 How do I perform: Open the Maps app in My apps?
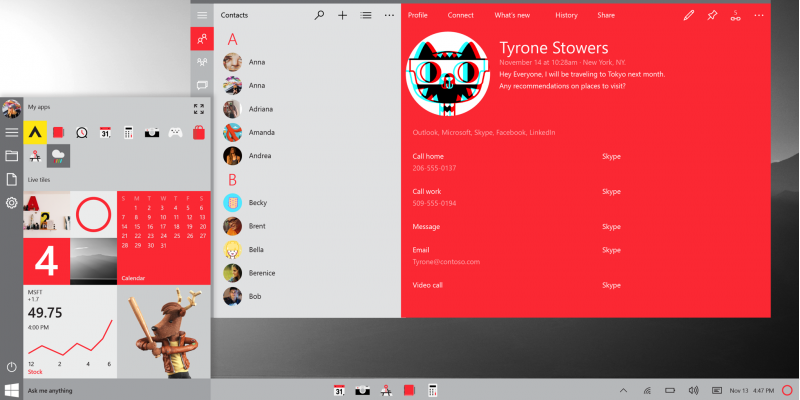point(35,156)
